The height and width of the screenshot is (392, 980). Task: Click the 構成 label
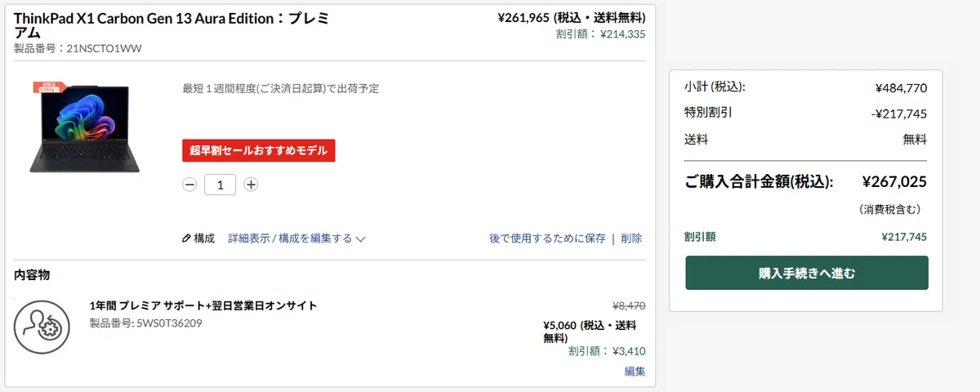pyautogui.click(x=204, y=238)
